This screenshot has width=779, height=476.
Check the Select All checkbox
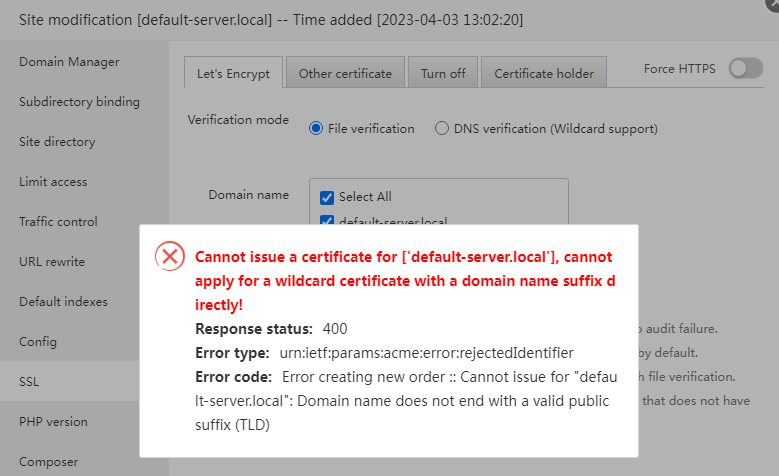[326, 197]
